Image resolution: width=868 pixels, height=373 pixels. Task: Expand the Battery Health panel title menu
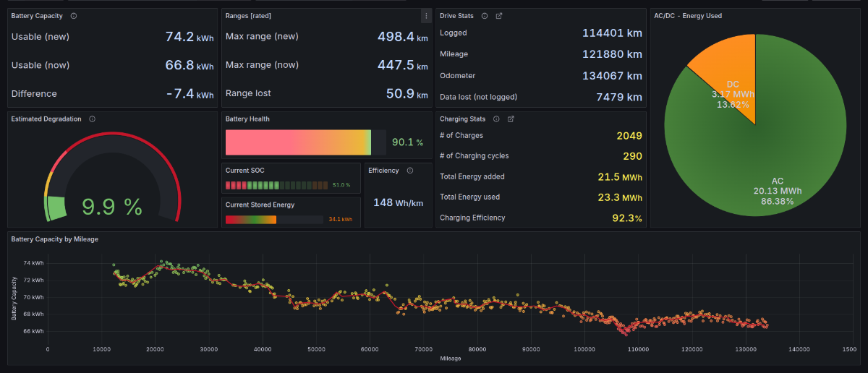pyautogui.click(x=247, y=119)
